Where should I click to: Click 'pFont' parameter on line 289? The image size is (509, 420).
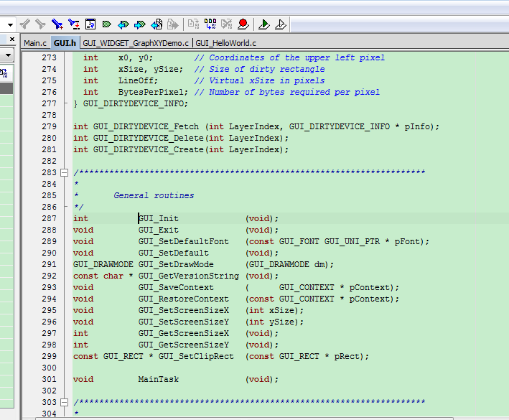click(x=407, y=241)
